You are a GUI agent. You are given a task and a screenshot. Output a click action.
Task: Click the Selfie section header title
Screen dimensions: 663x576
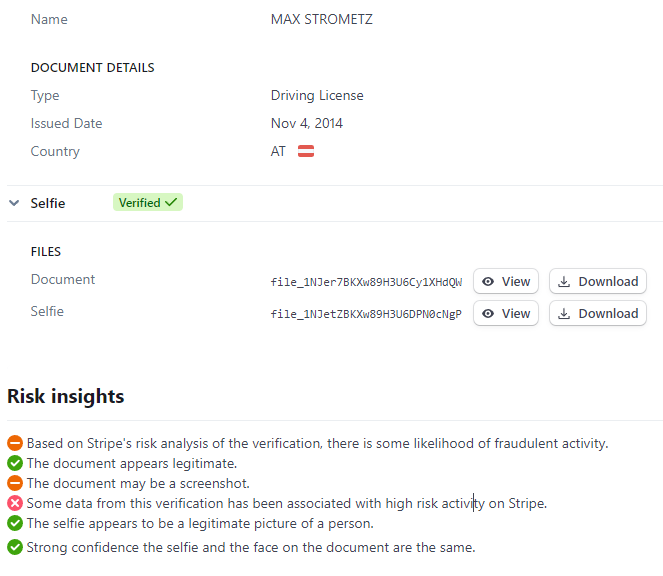(48, 203)
